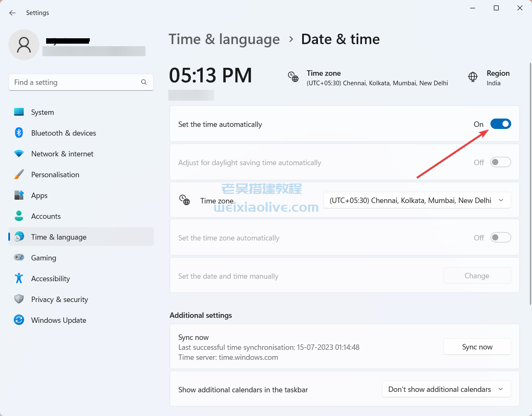Enable Set the time zone automatically
The height and width of the screenshot is (416, 532).
(x=500, y=238)
